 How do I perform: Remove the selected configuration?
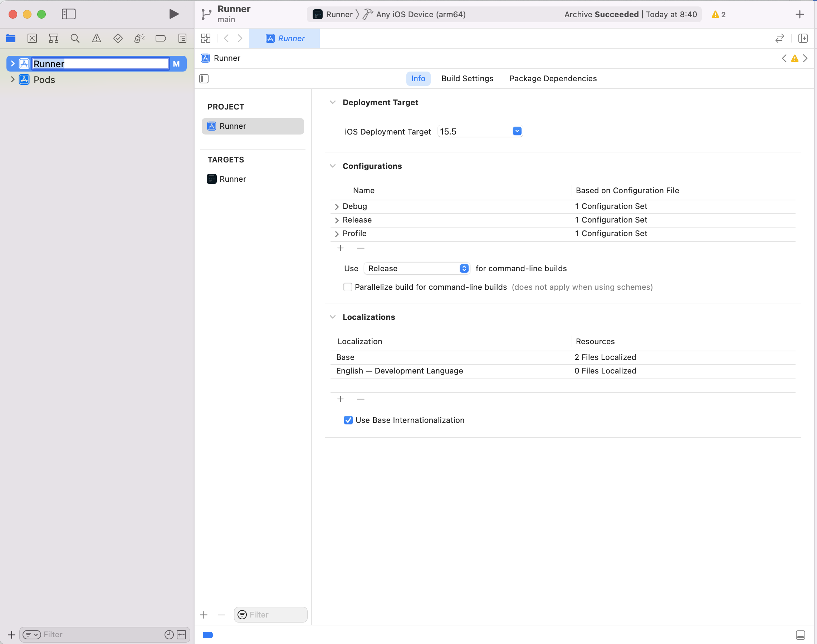point(361,248)
